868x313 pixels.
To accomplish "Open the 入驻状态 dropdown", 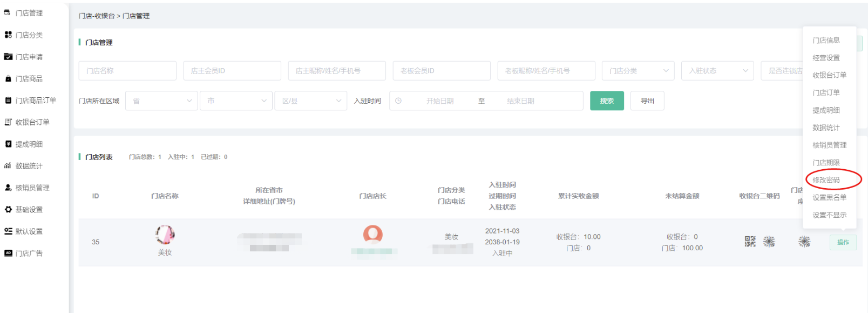I will click(717, 71).
